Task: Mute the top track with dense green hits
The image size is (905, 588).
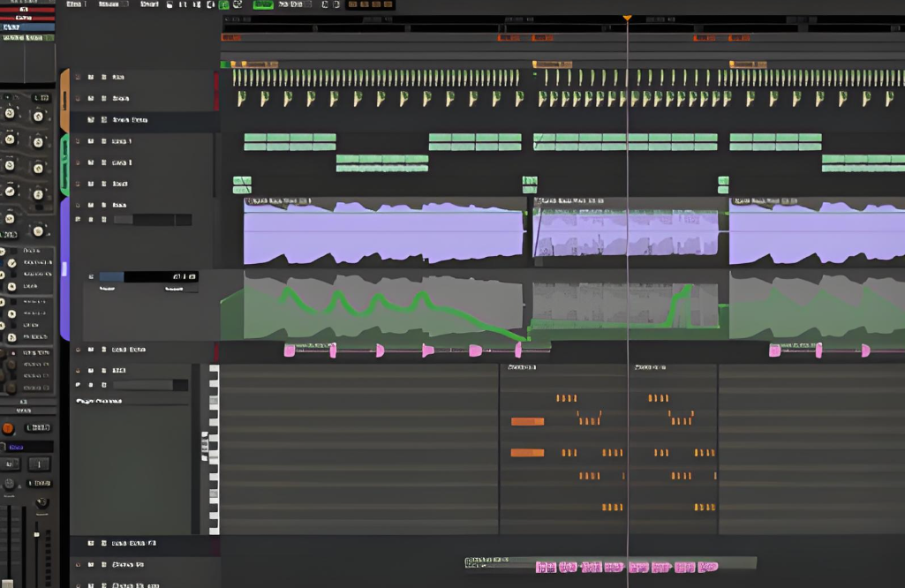Action: 91,77
